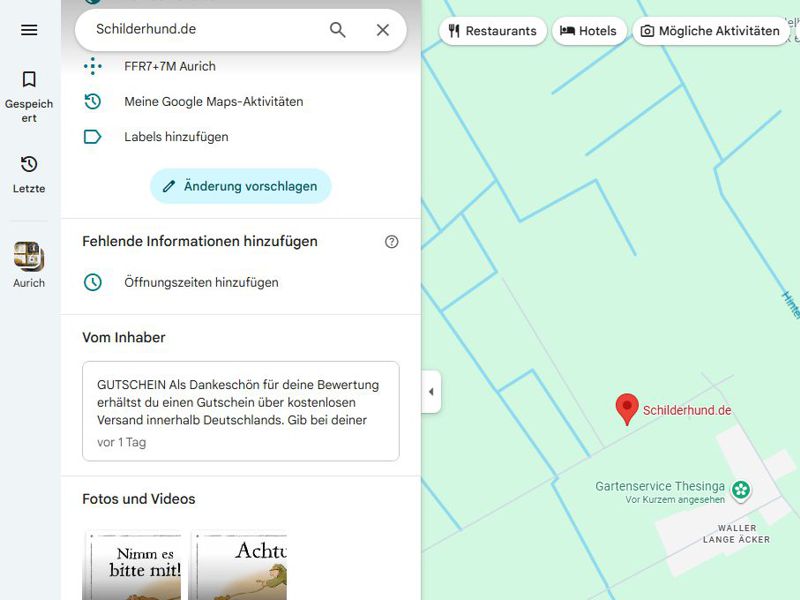Clear search with the X icon
Image resolution: width=800 pixels, height=600 pixels.
click(383, 30)
